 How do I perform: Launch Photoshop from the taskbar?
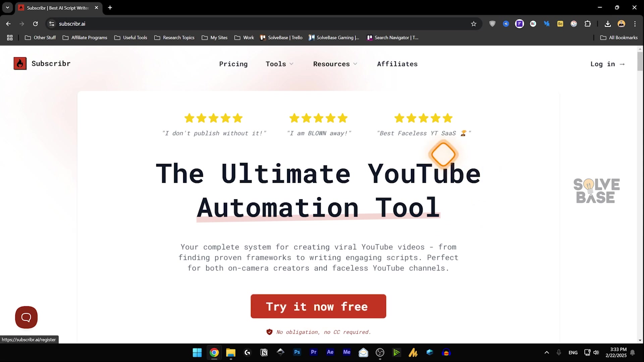pos(297,352)
